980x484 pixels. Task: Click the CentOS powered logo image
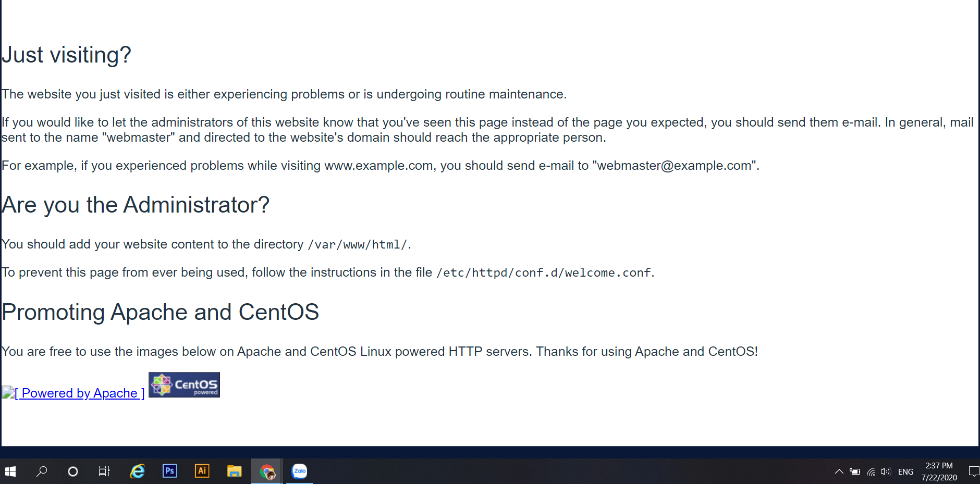coord(184,385)
